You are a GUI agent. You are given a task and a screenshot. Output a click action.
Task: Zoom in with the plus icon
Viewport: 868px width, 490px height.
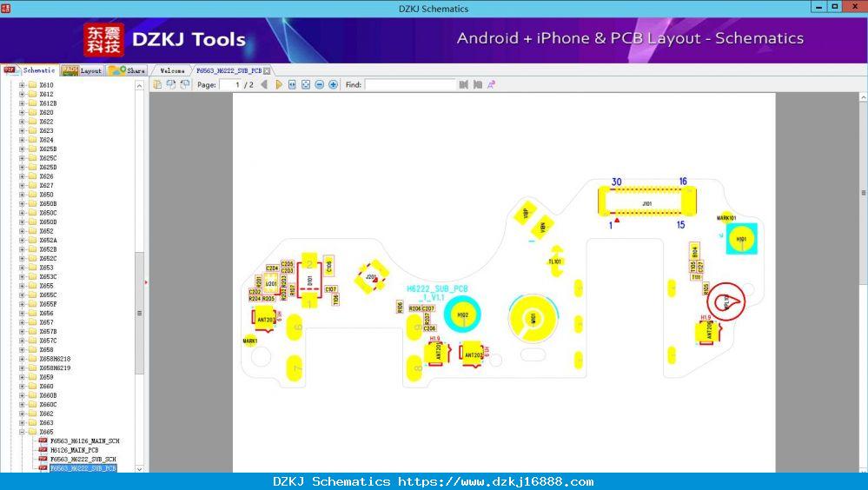coord(334,85)
